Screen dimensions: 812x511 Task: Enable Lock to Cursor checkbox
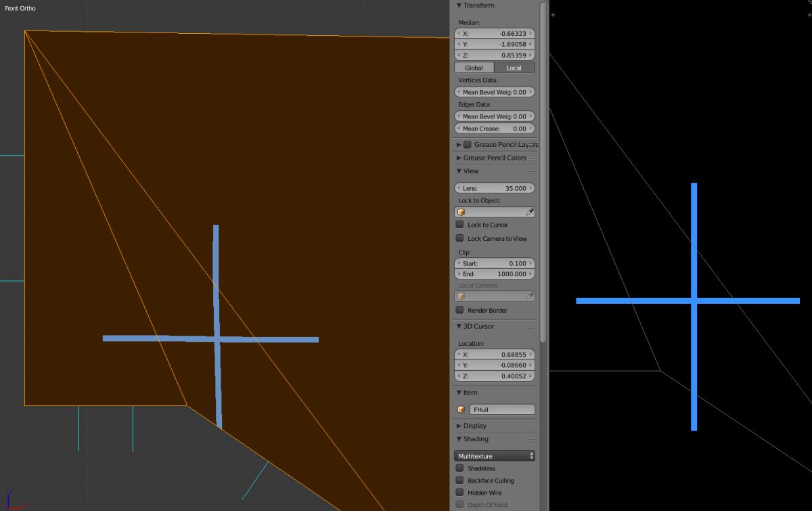(459, 225)
